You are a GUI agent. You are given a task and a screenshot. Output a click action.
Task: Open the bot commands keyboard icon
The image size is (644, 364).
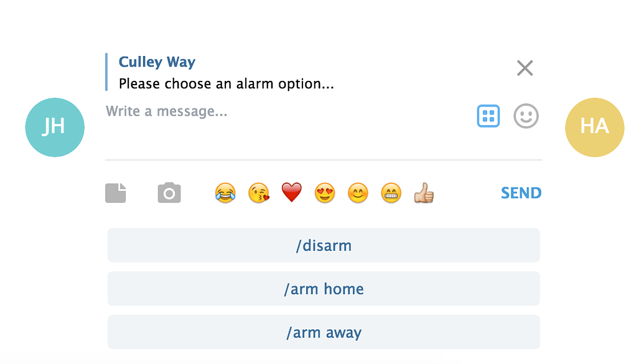point(488,116)
